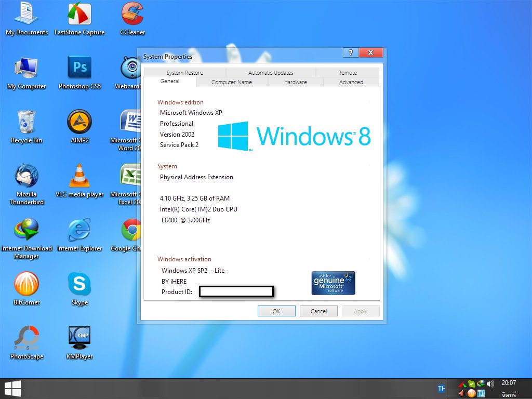Click the Apply button
The height and width of the screenshot is (399, 532).
[361, 311]
